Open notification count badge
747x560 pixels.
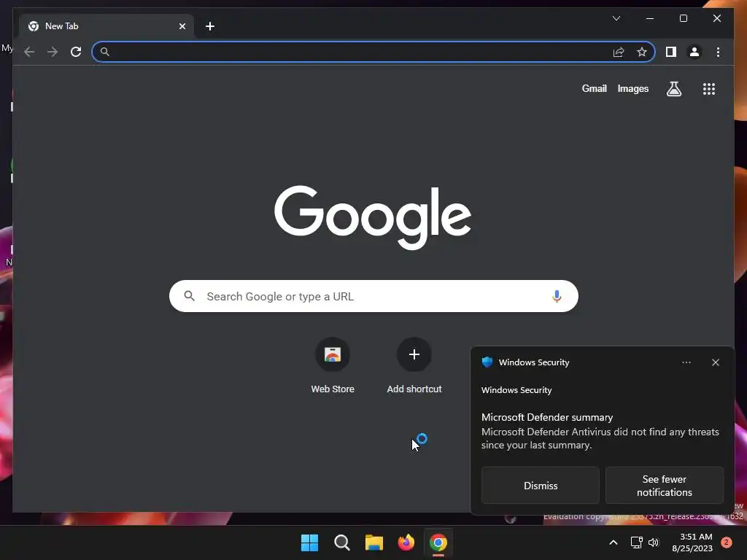726,542
